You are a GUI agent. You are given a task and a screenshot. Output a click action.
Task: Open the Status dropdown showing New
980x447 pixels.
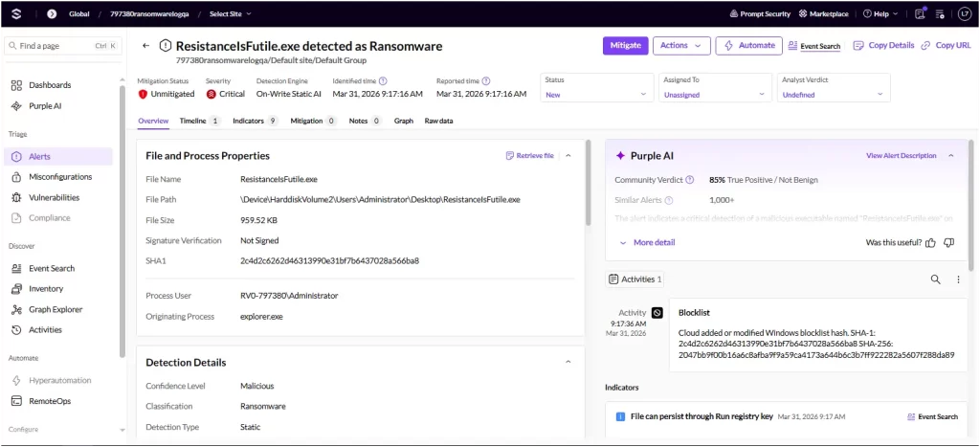point(595,88)
